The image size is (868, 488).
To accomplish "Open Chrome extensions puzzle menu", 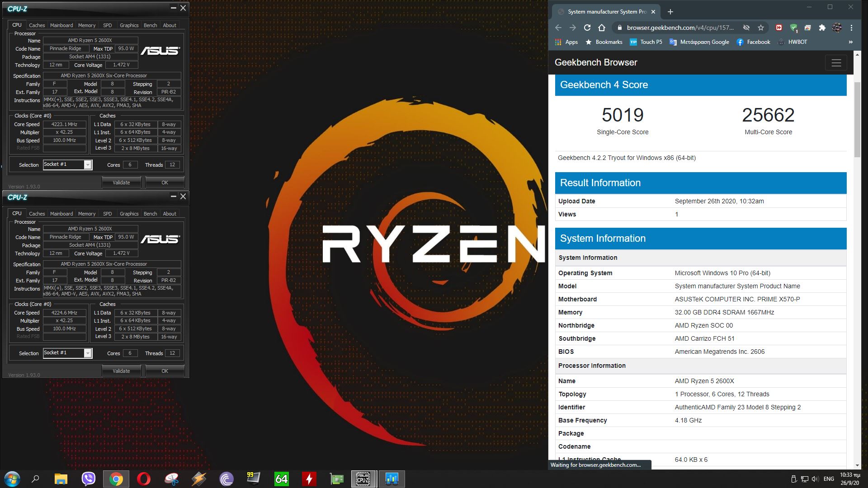I will point(822,28).
